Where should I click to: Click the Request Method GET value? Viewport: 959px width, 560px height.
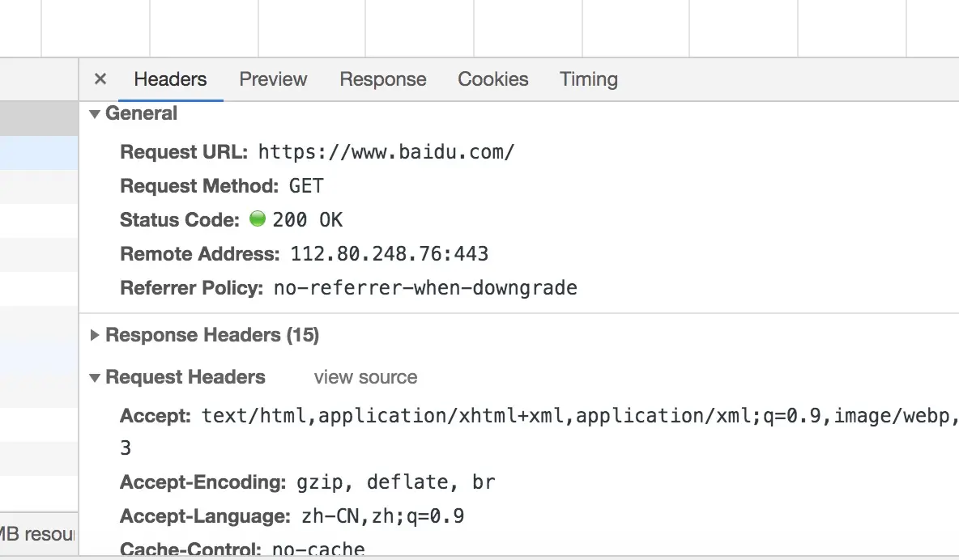(x=306, y=186)
